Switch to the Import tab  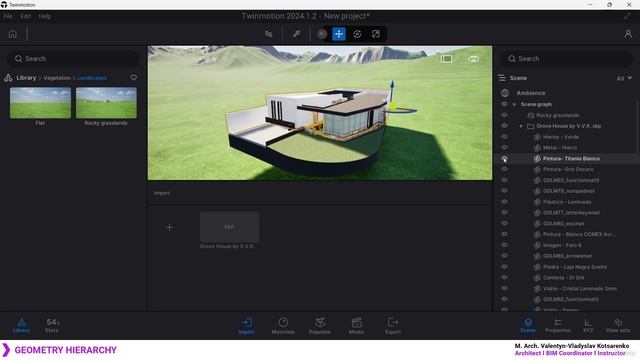(x=246, y=326)
